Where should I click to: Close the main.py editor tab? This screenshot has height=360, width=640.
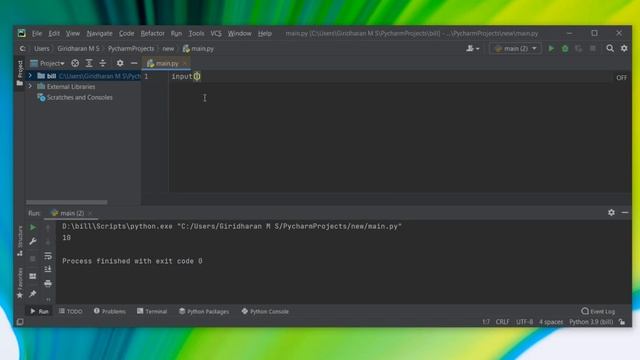[185, 63]
